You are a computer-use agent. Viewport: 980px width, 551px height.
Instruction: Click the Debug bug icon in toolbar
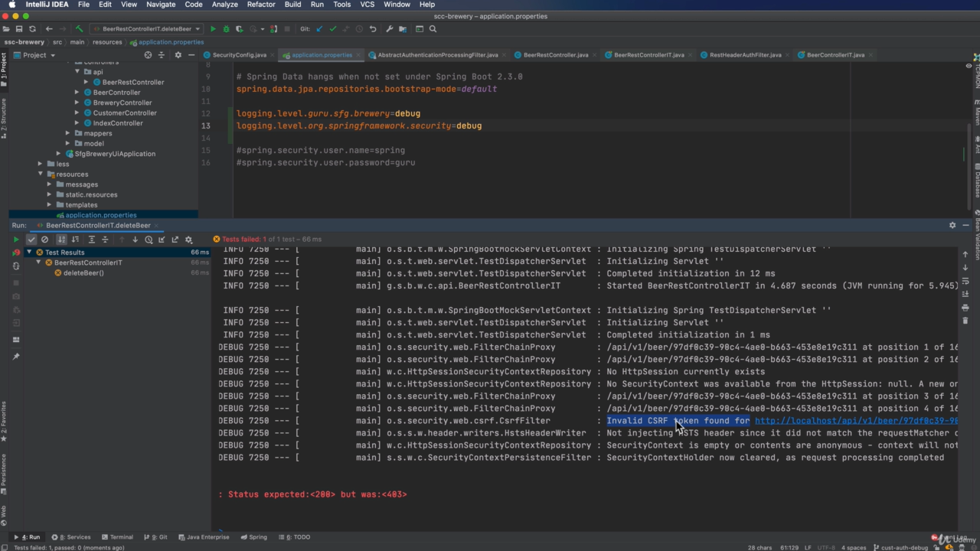point(226,29)
